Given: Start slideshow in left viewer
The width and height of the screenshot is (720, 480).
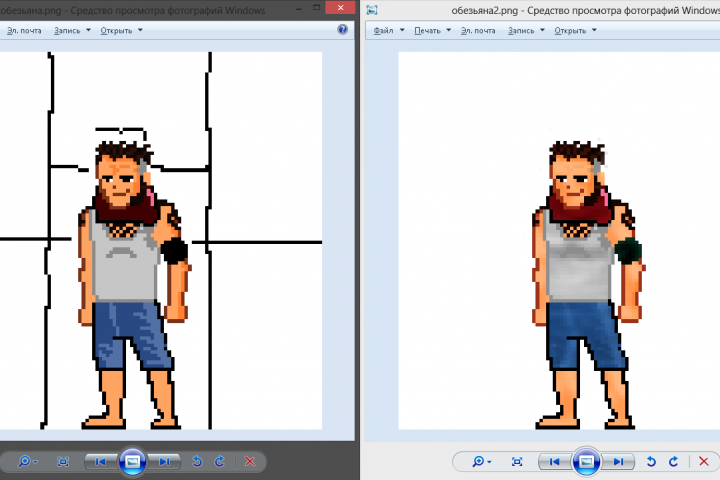Looking at the screenshot, I should [133, 461].
